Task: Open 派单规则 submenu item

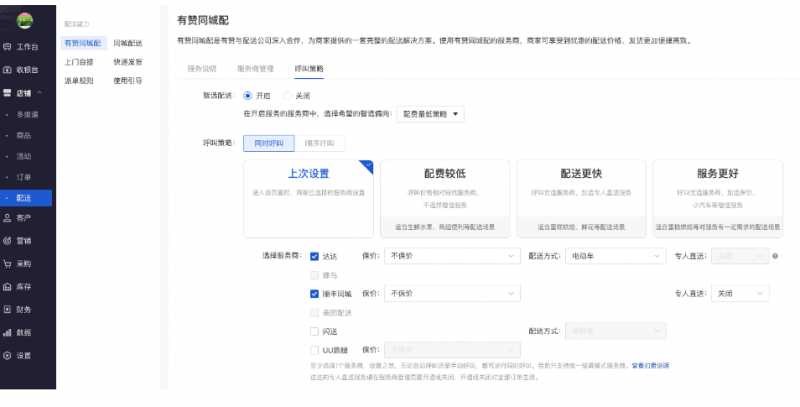Action: (79, 81)
